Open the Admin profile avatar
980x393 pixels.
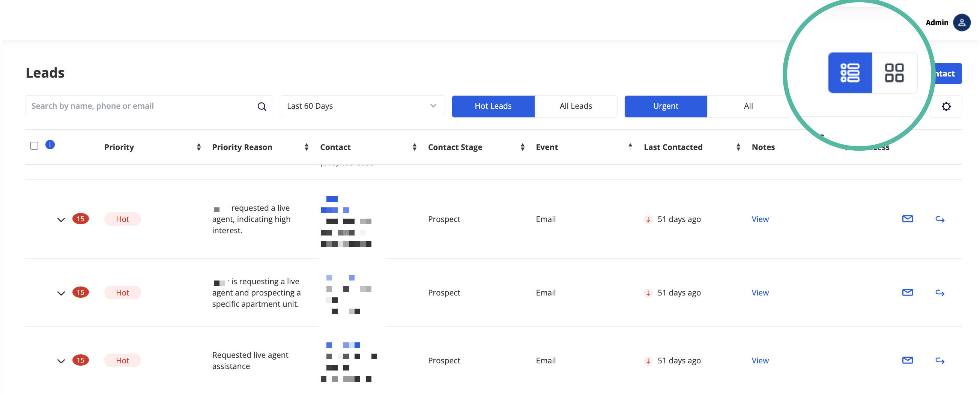pyautogui.click(x=961, y=22)
